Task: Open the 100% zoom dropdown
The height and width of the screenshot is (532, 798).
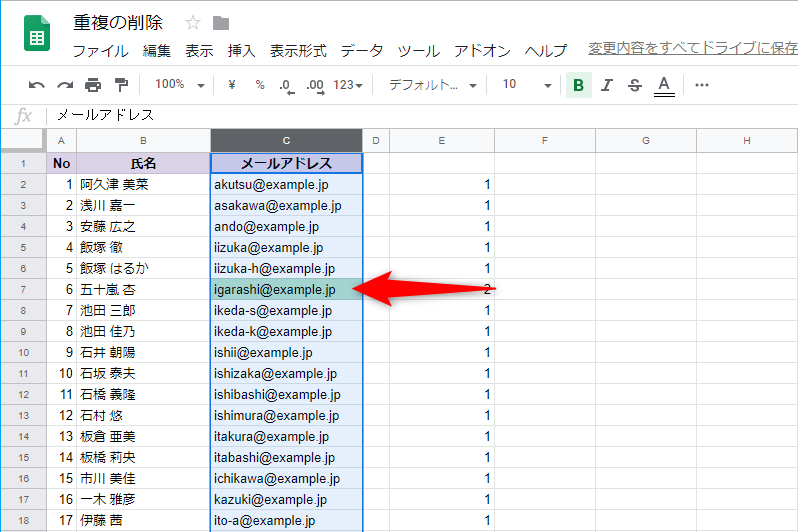Action: tap(180, 85)
